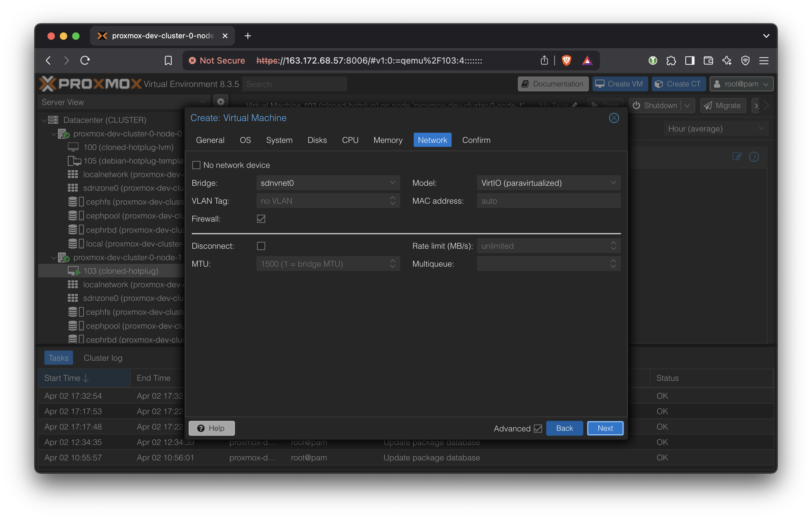Collapse the proxmox-dev-cluster-0-node-1 tree node
The height and width of the screenshot is (519, 812).
pyautogui.click(x=54, y=257)
